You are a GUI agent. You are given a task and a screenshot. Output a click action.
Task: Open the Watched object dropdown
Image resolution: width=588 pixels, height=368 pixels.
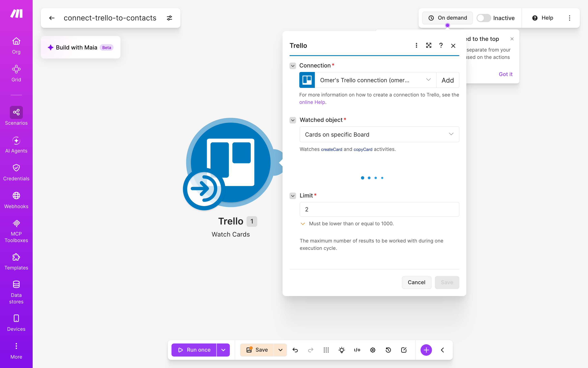[x=379, y=134]
